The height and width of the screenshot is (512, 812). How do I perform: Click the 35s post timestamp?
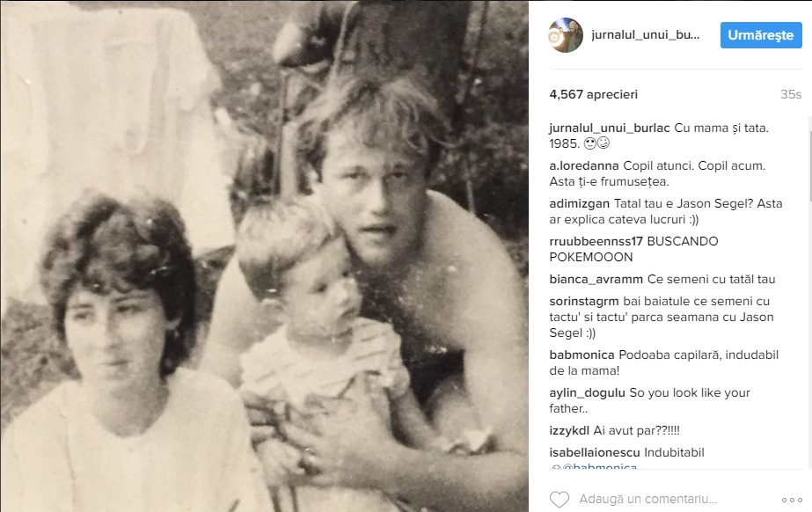click(x=791, y=94)
